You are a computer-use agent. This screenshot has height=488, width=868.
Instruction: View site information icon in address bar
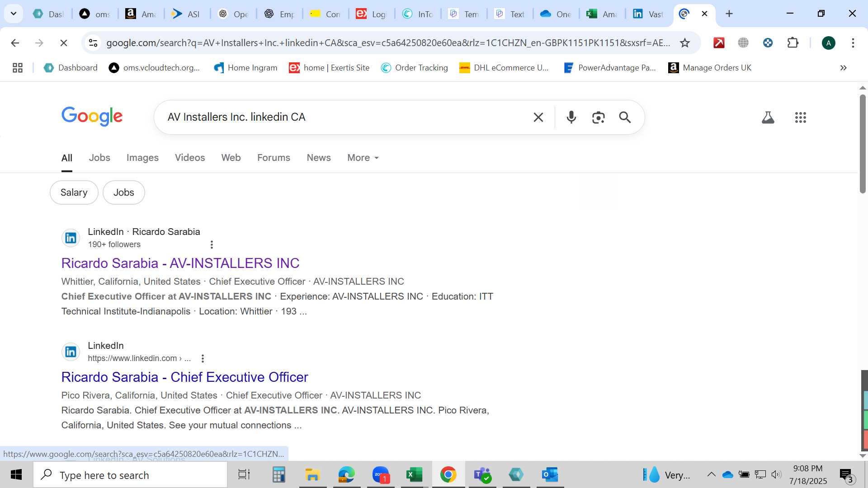coord(93,43)
